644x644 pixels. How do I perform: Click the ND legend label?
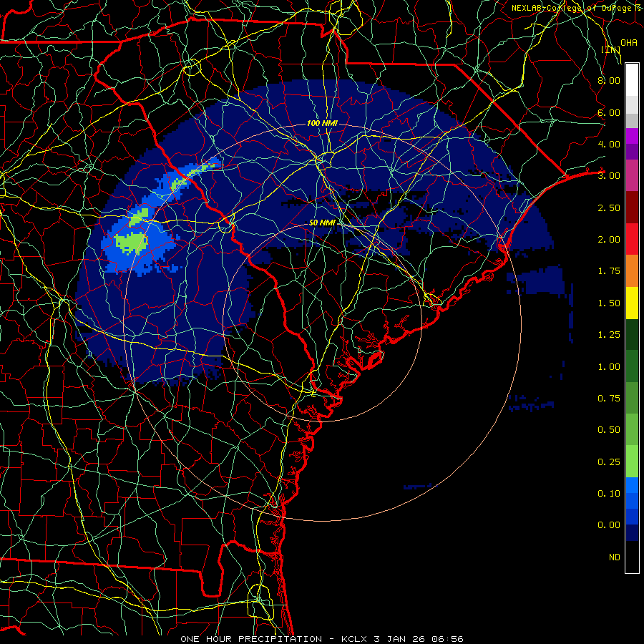(x=615, y=557)
